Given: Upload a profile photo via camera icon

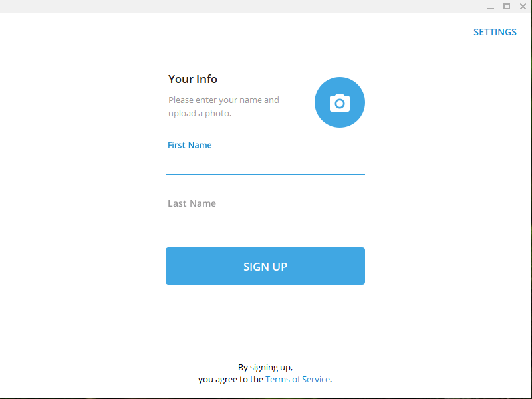Looking at the screenshot, I should point(340,102).
